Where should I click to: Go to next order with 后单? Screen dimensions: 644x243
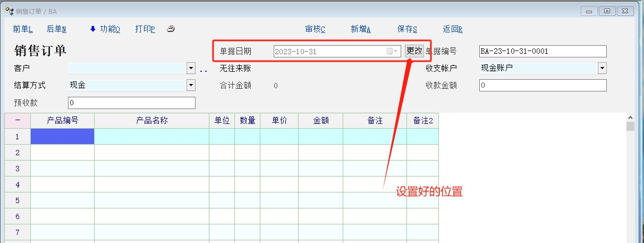(56, 29)
